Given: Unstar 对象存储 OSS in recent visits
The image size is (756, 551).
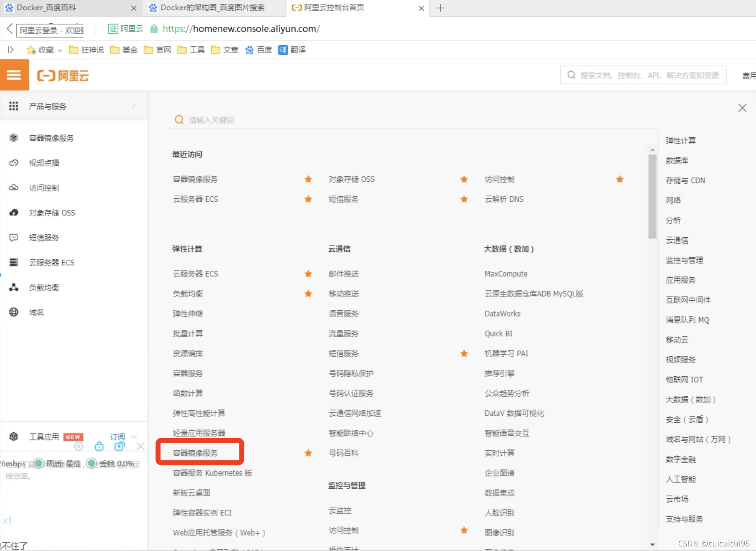Looking at the screenshot, I should pyautogui.click(x=464, y=179).
